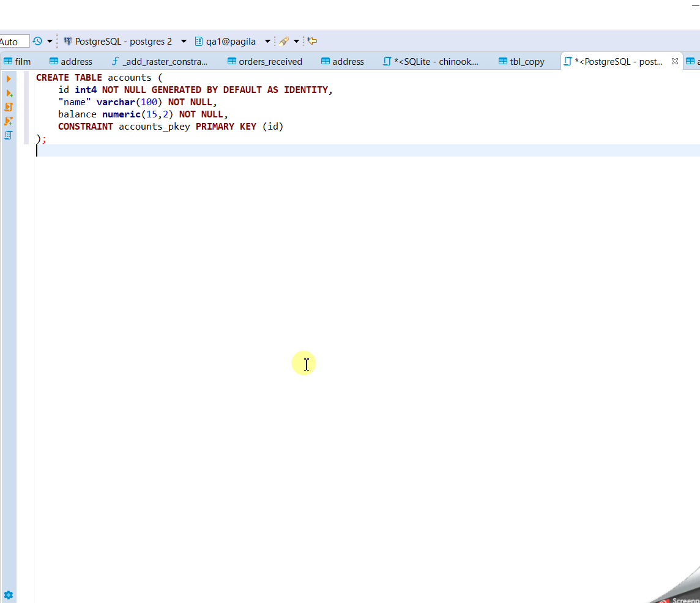The image size is (700, 603).
Task: Execute SQL statement in new tab
Action: coord(8,93)
